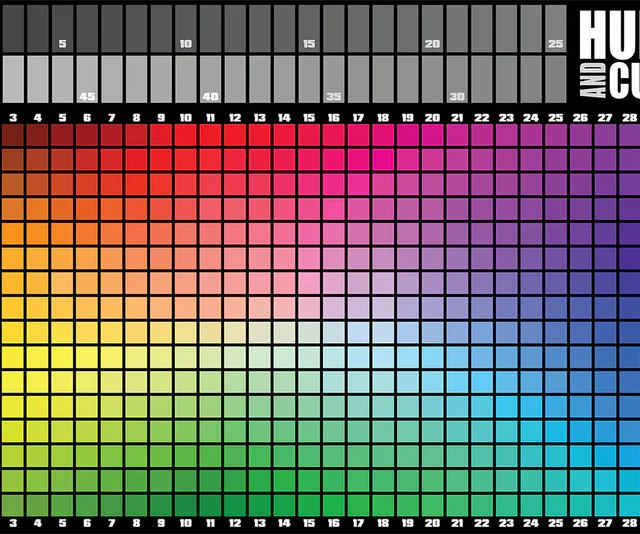The width and height of the screenshot is (640, 534).
Task: Pick the light gray swatch labeled 40
Action: (x=210, y=79)
